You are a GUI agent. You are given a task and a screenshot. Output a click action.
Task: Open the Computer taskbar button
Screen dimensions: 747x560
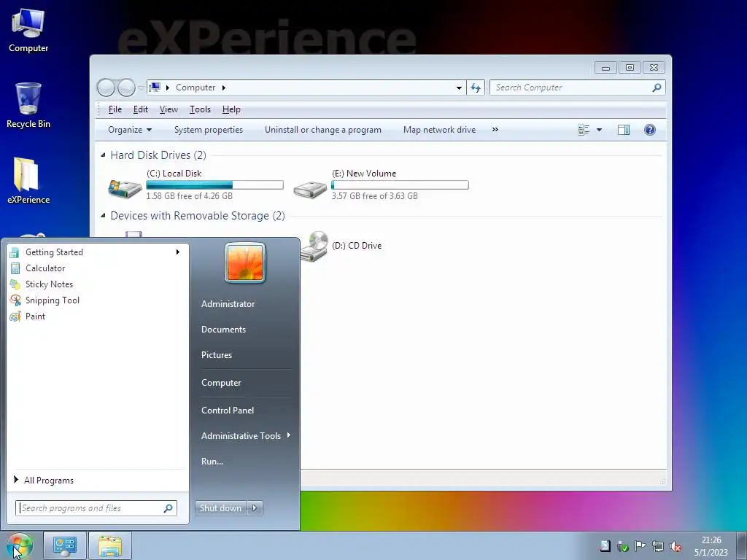point(65,545)
